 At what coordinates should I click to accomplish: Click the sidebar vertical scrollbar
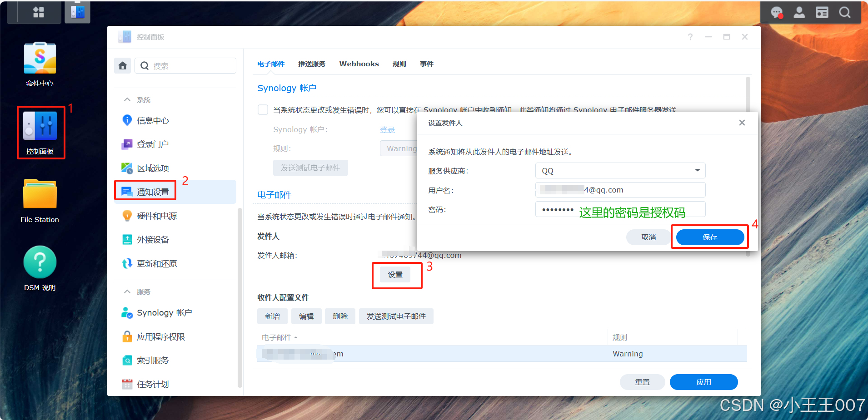pos(240,297)
